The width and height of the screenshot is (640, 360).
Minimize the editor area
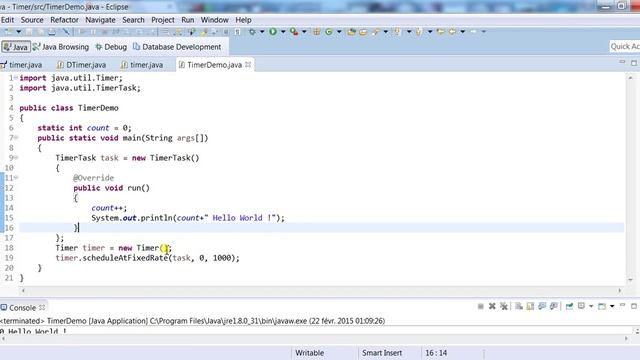622,62
